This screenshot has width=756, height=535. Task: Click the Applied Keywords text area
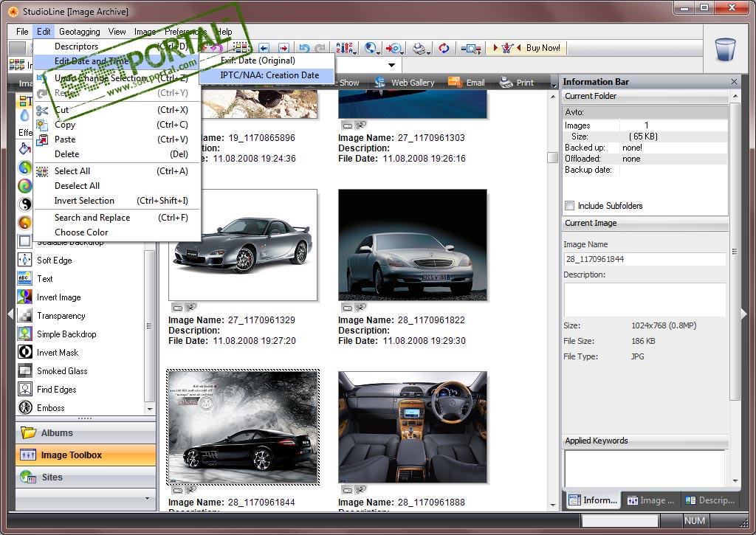(645, 469)
